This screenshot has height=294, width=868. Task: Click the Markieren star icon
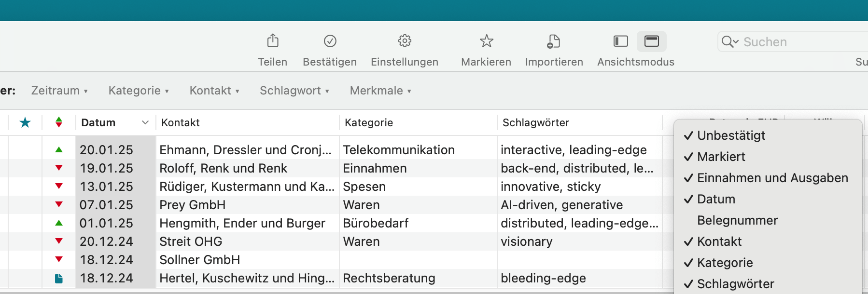(486, 41)
